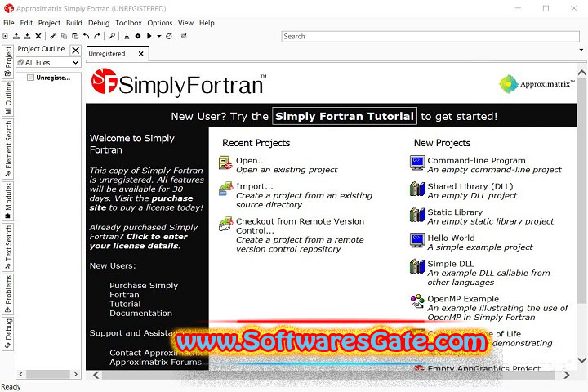The width and height of the screenshot is (588, 392).
Task: Select the Debug vertical side tab
Action: pyautogui.click(x=8, y=334)
